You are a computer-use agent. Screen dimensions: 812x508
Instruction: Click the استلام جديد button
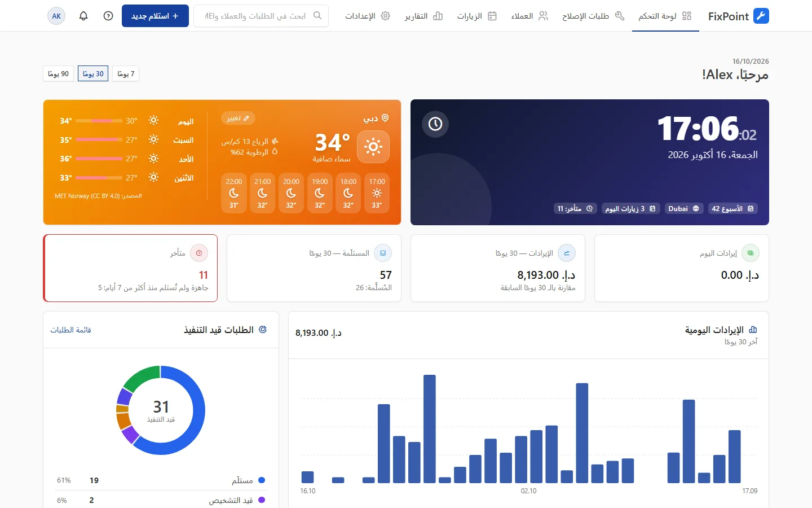[155, 16]
